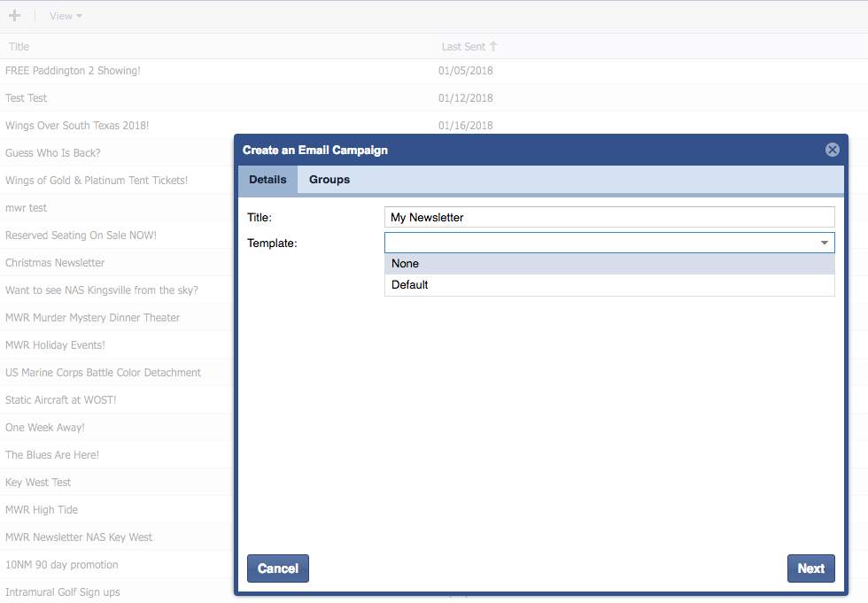Select the Details tab
Image resolution: width=868 pixels, height=603 pixels.
[x=267, y=180]
